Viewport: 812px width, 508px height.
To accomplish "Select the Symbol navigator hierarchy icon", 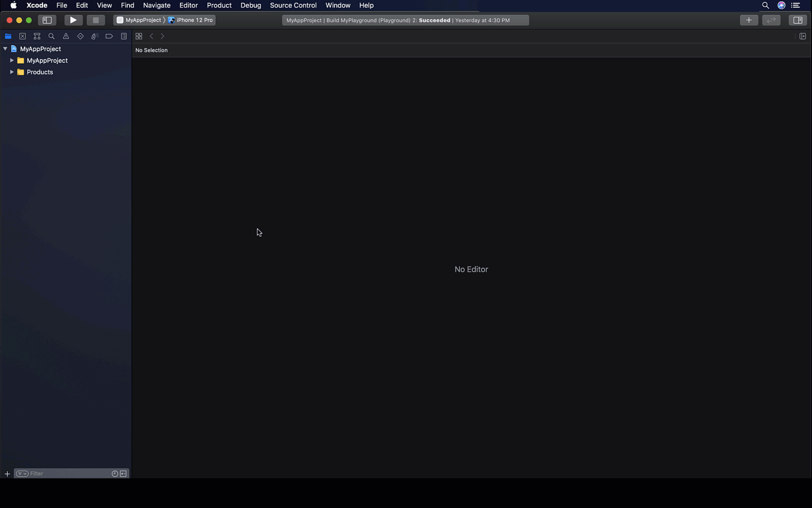I will point(37,36).
